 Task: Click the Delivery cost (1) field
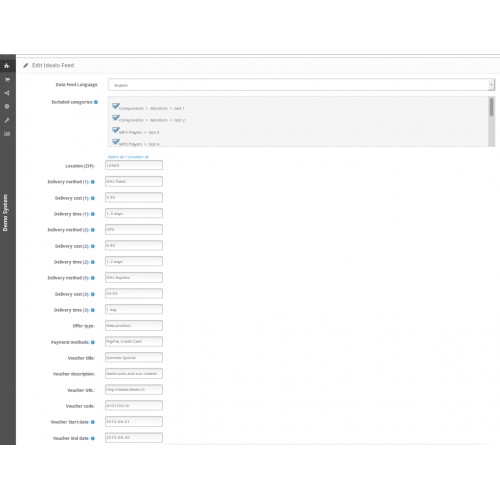[x=134, y=197]
